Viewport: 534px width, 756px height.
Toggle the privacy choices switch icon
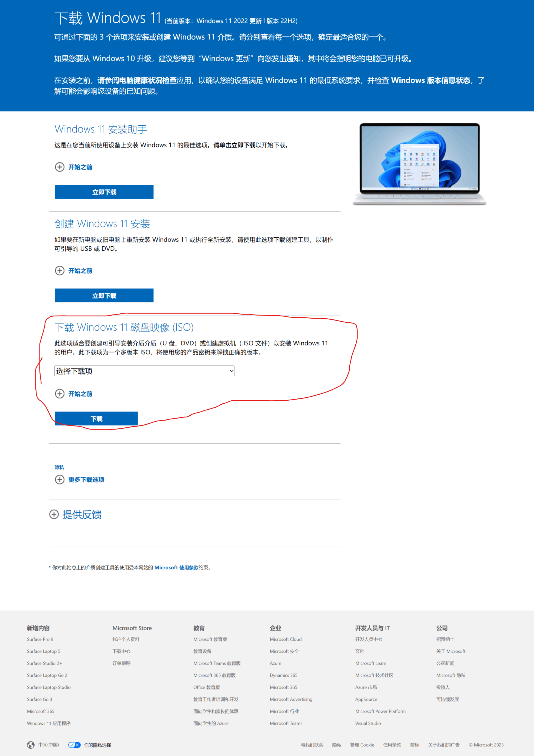[74, 745]
